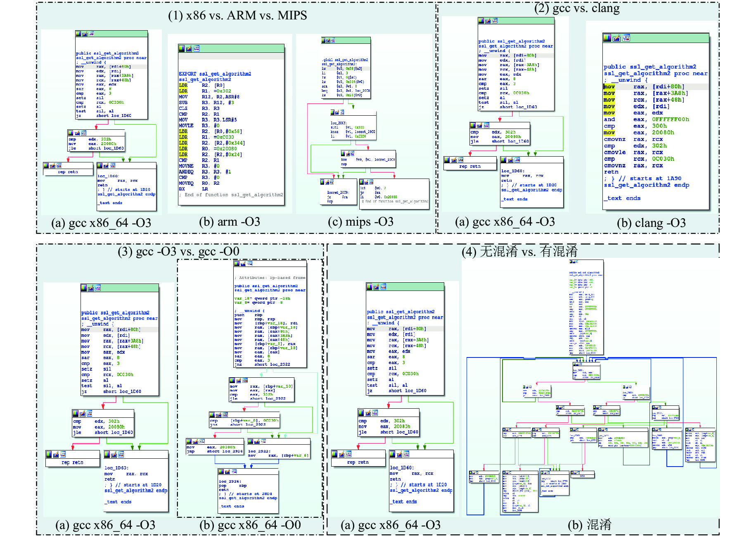Click the color icon of the 'rep retn' node in panel (4)(a)
This screenshot has height=536, width=756.
[335, 454]
